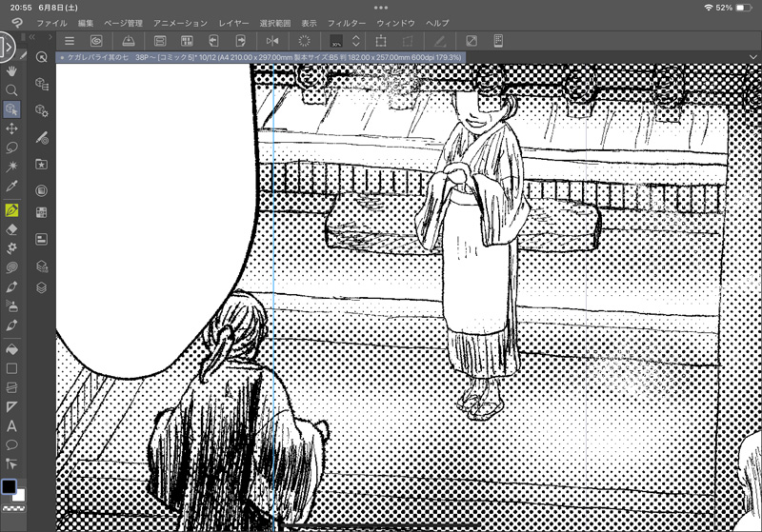Choose the Lasso selection tool
Screen dimensions: 762x532
pos(11,148)
